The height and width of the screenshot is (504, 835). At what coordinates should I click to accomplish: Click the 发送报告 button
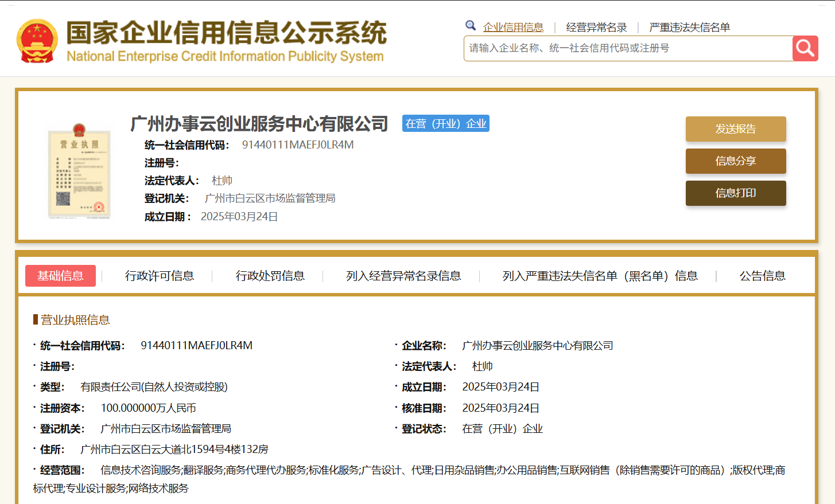736,129
